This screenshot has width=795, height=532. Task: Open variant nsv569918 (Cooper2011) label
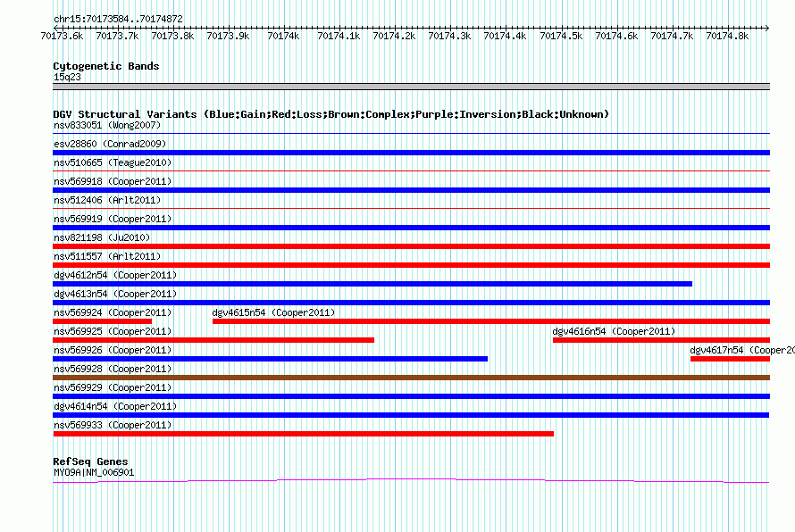(x=113, y=181)
